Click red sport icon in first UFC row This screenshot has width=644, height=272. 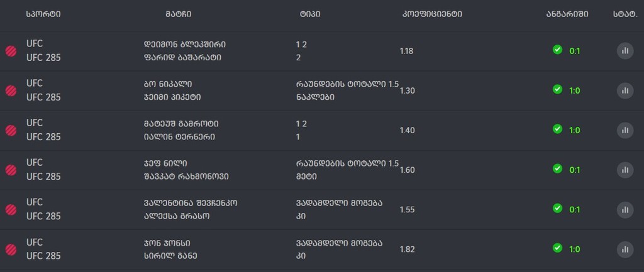pos(11,51)
